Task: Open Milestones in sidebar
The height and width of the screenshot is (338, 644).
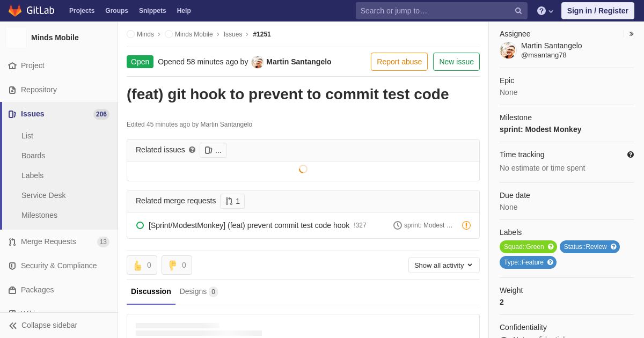Action: pyautogui.click(x=39, y=215)
